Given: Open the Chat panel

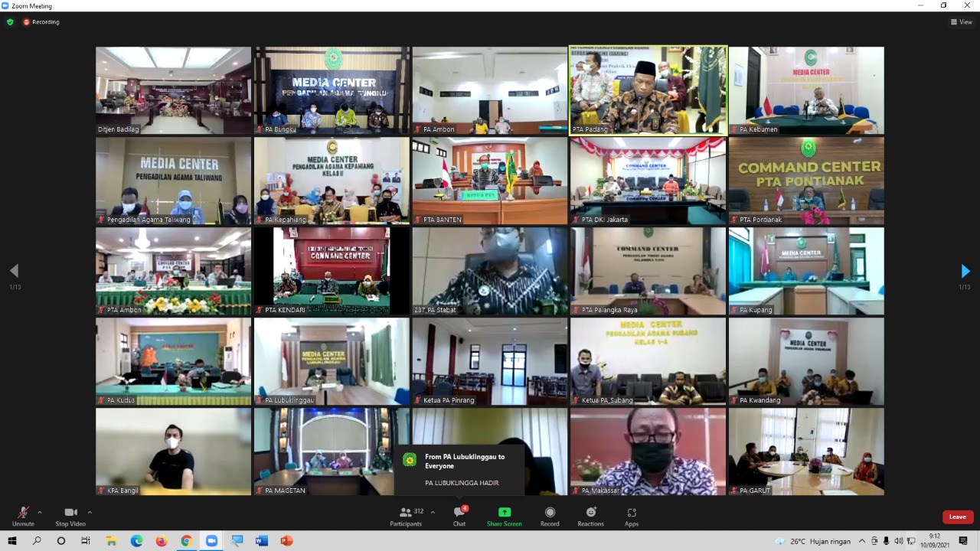Looking at the screenshot, I should coord(459,516).
